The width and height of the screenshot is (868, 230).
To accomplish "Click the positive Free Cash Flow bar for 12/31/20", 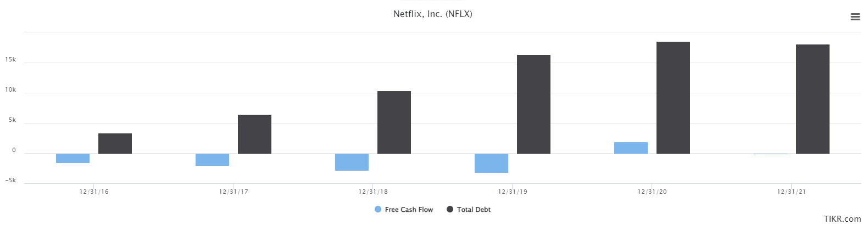I will pyautogui.click(x=631, y=148).
